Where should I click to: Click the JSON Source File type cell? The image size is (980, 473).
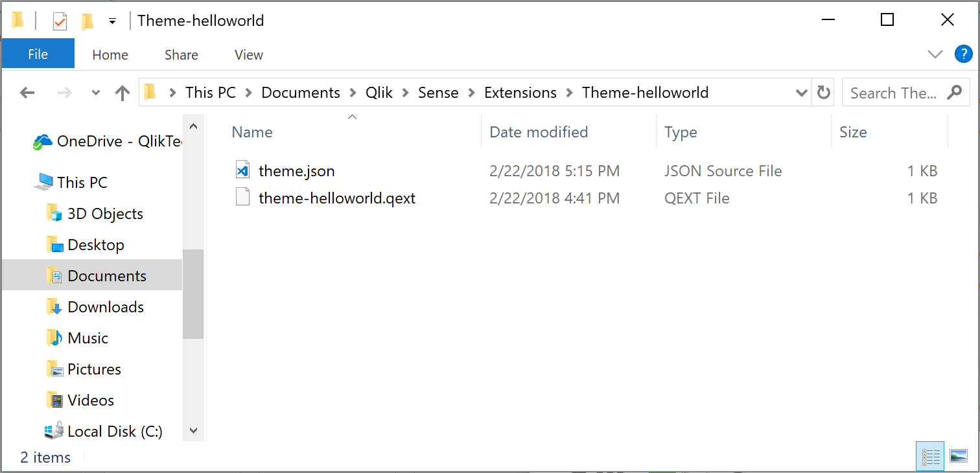(x=723, y=171)
